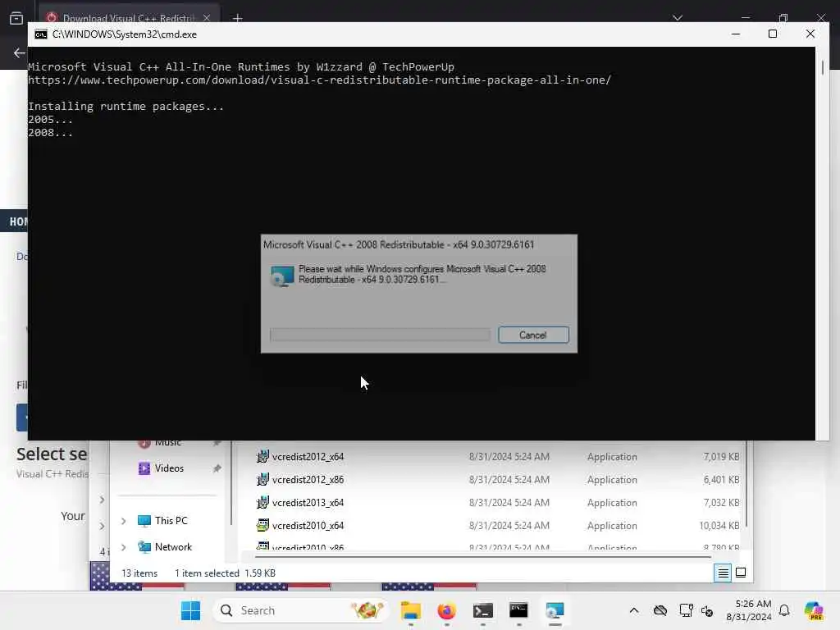Image resolution: width=840 pixels, height=630 pixels.
Task: Cancel the Visual C++ 2008 installation
Action: pos(533,335)
